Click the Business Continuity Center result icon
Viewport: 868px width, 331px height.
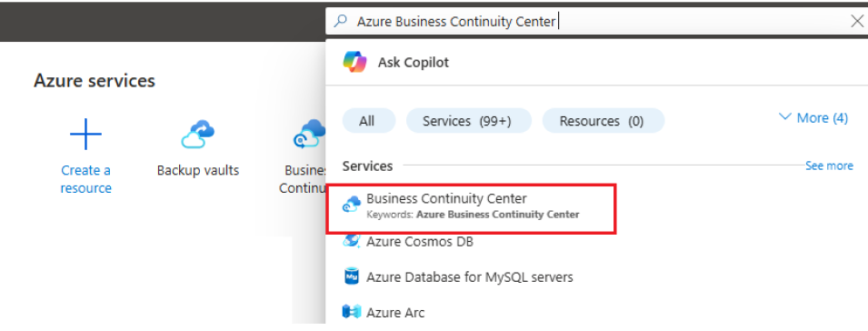(352, 206)
